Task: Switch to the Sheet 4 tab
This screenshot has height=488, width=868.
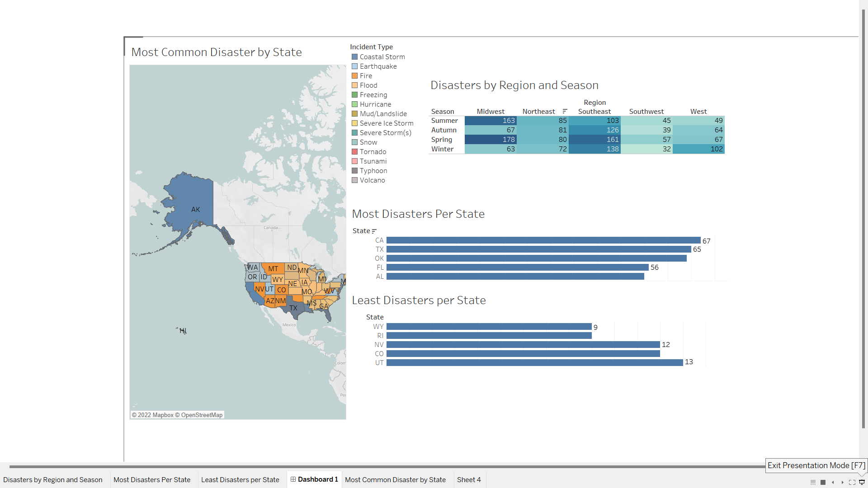Action: 469,479
